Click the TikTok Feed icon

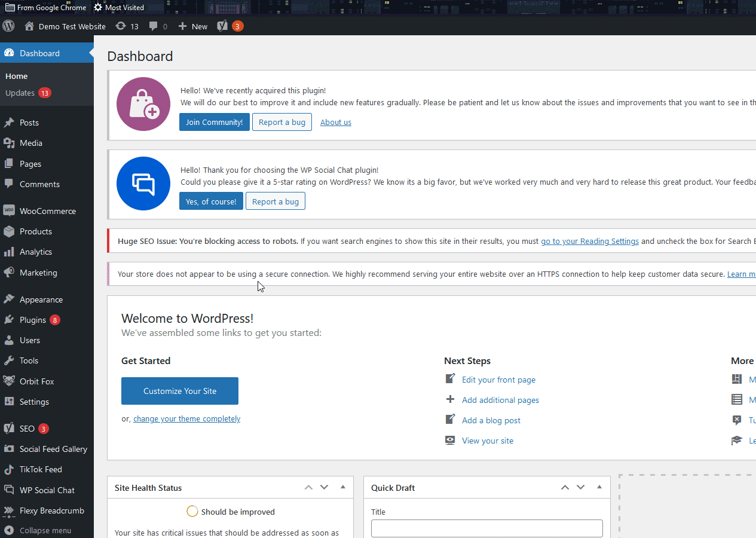pyautogui.click(x=9, y=469)
